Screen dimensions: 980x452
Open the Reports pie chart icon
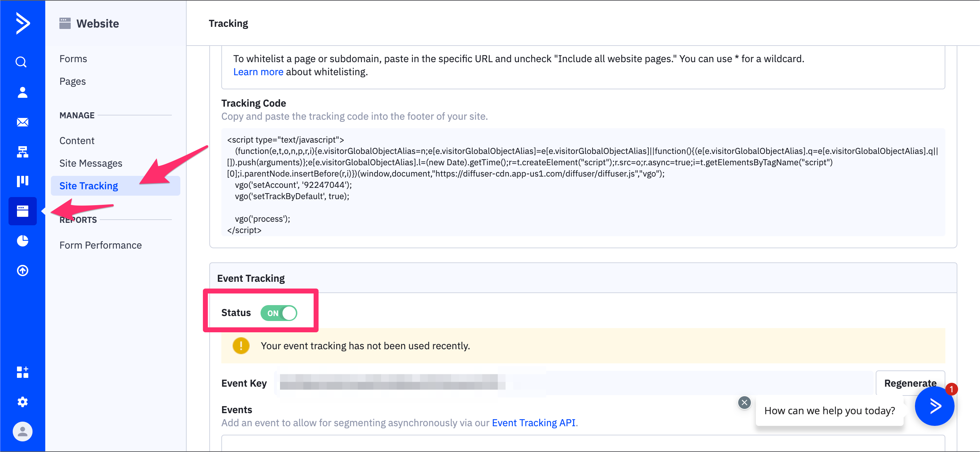[22, 240]
